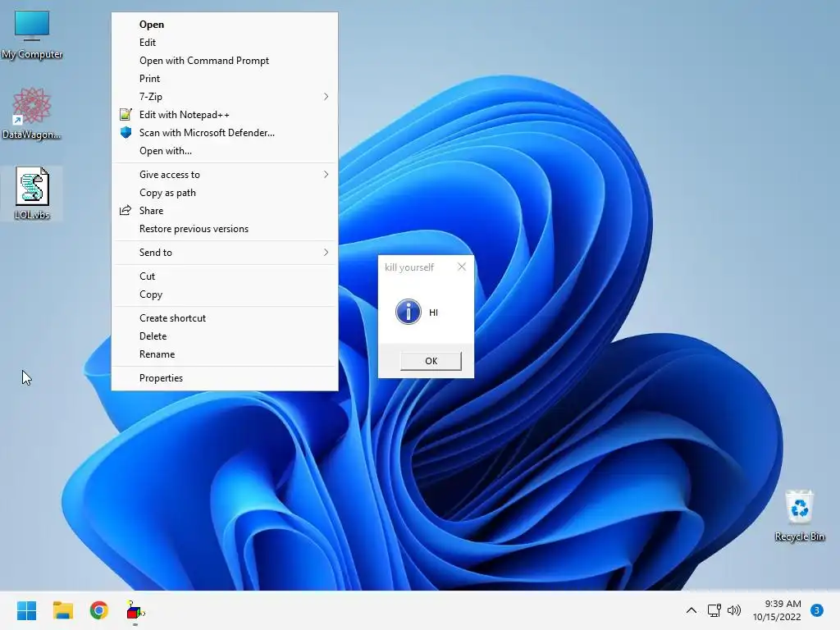Choose Cut in the context menu
Screen dimensions: 840x630
pyautogui.click(x=225, y=276)
